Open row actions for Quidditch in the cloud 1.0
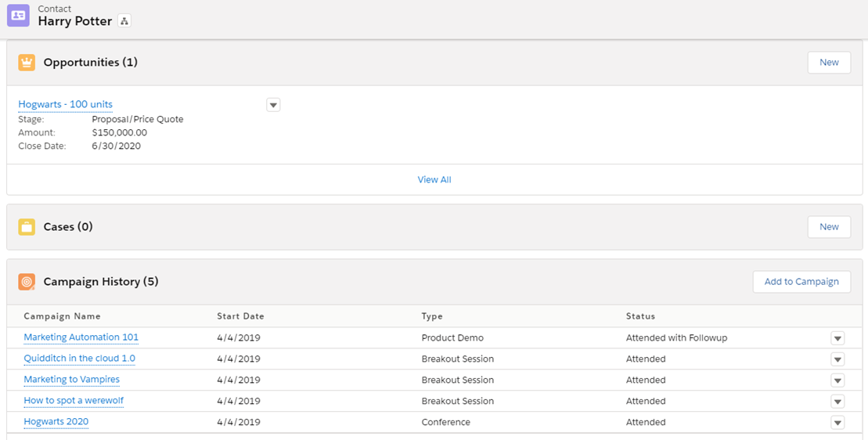Image resolution: width=868 pixels, height=440 pixels. 837,359
